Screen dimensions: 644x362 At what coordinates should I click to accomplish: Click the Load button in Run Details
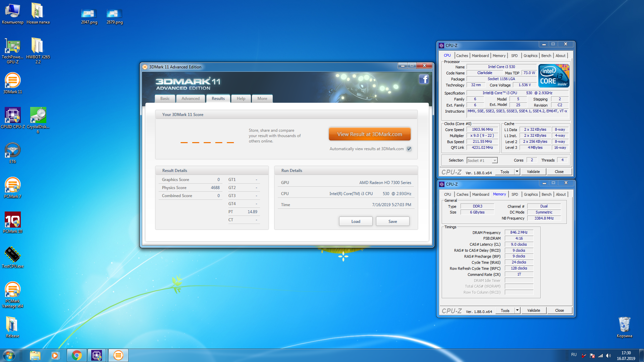coord(356,222)
